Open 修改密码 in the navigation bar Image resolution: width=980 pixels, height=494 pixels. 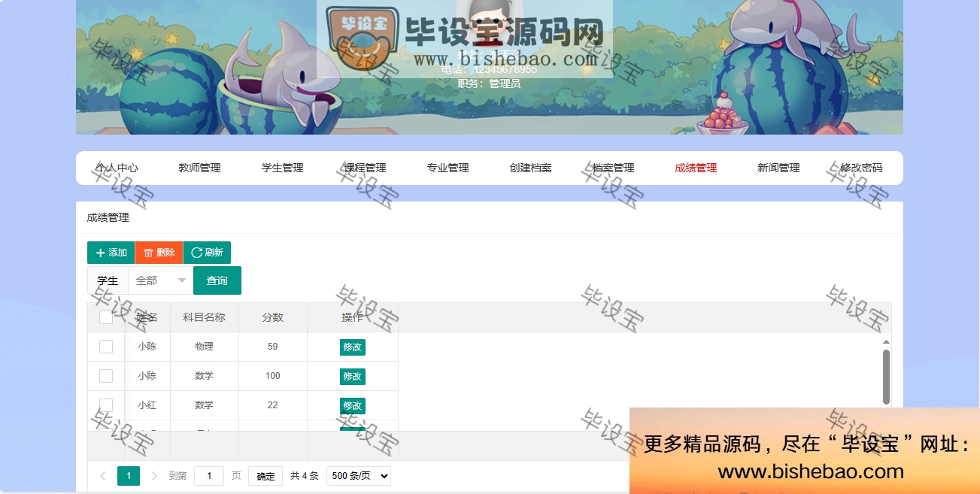point(861,168)
